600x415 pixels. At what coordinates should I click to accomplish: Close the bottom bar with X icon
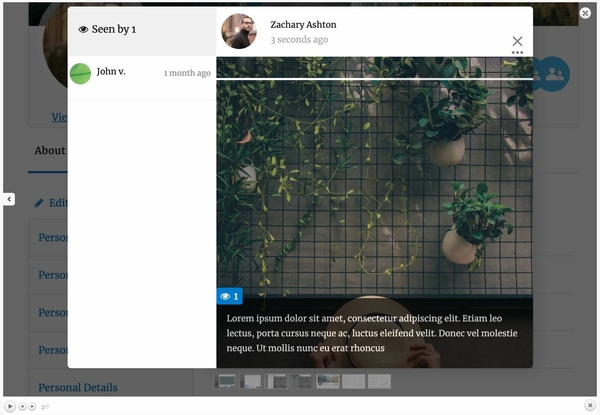coord(590,405)
